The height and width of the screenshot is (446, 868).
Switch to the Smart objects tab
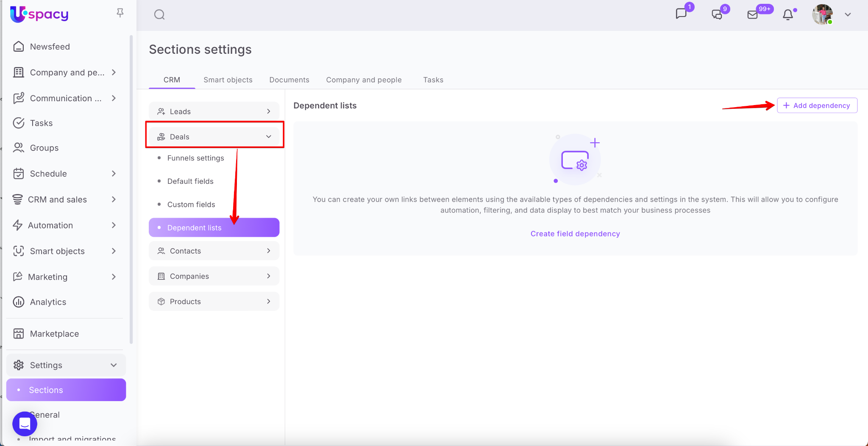[x=228, y=80]
